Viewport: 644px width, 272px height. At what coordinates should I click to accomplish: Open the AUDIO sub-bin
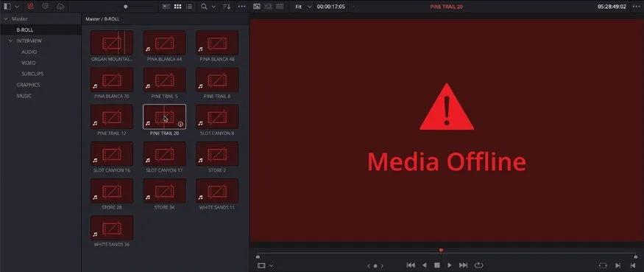click(x=29, y=52)
